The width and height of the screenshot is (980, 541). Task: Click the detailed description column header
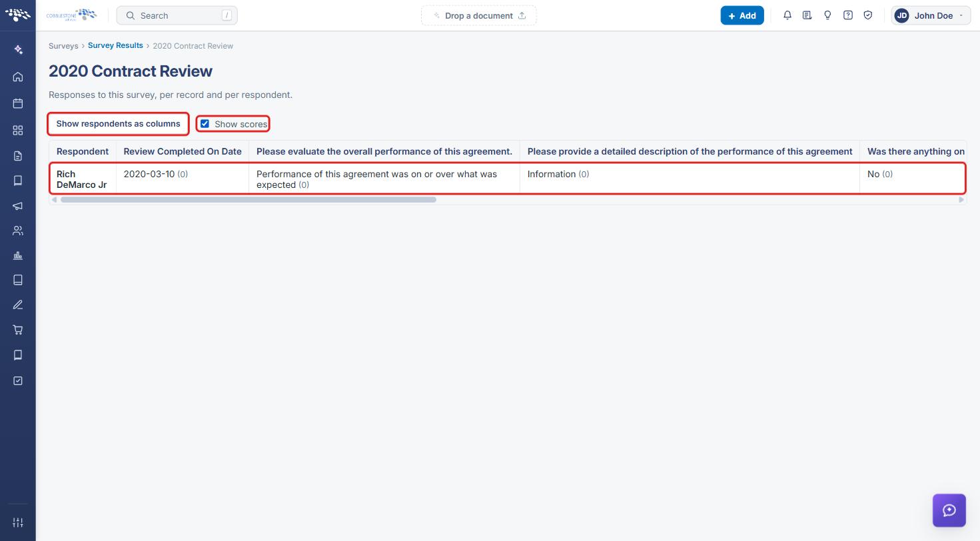click(x=690, y=151)
